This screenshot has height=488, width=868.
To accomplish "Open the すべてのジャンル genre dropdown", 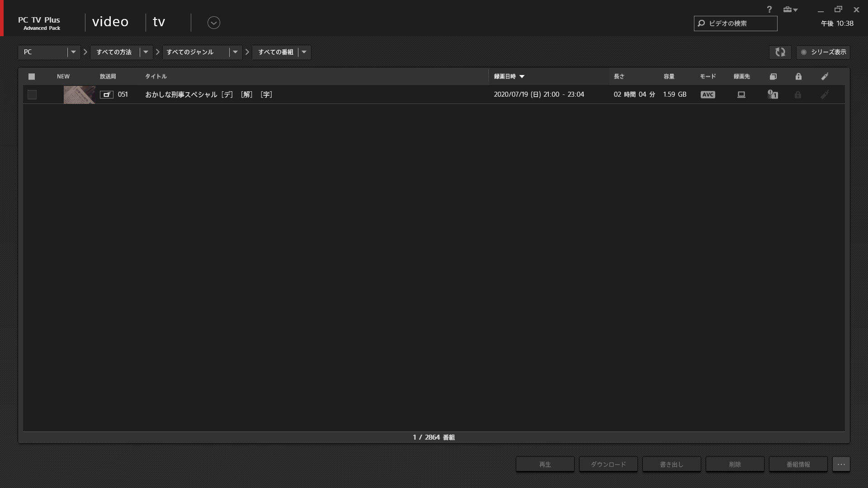I will [235, 52].
